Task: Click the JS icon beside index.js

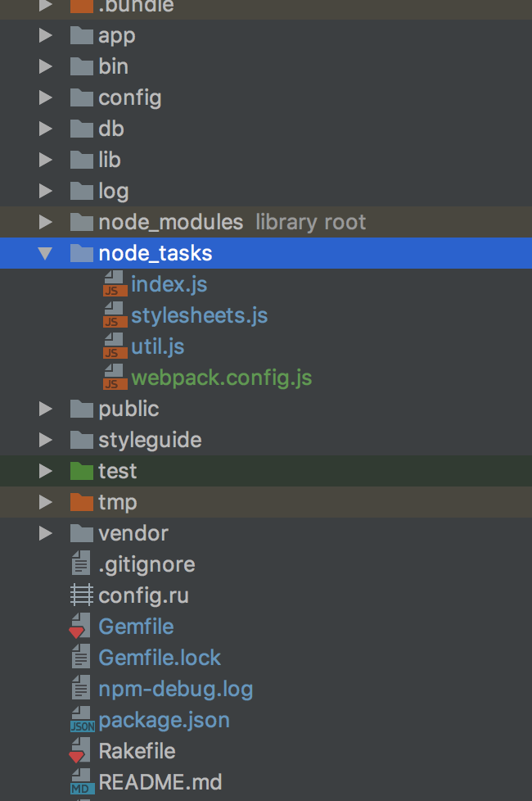Action: (x=115, y=284)
